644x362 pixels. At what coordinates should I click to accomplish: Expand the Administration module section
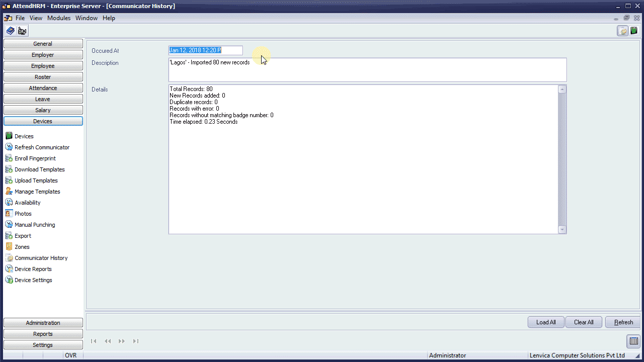(43, 323)
